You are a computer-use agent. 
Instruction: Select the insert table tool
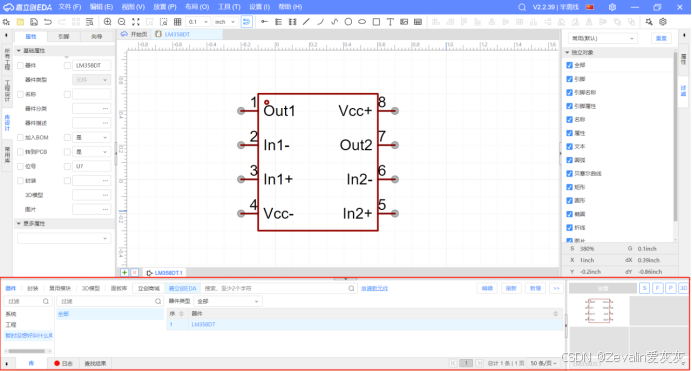pyautogui.click(x=418, y=22)
